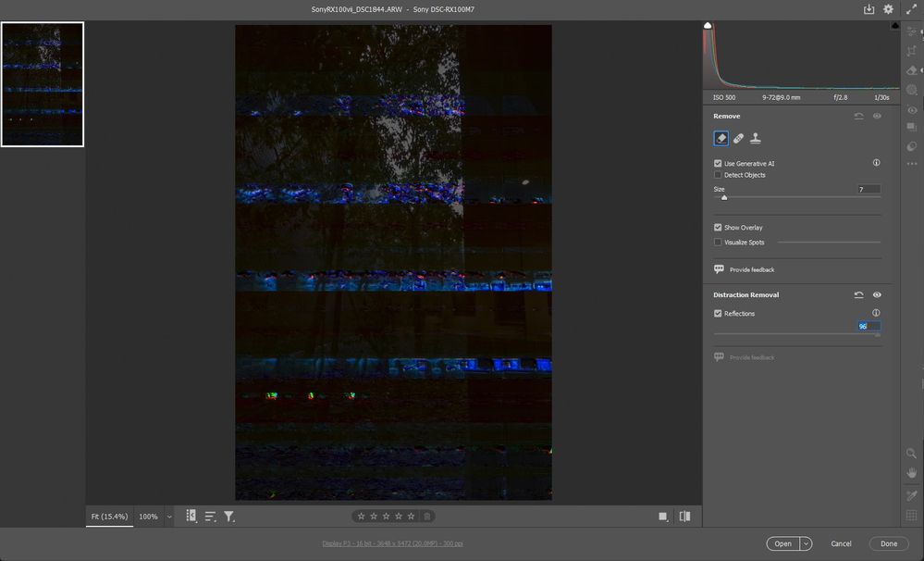Toggle the grid overlay icon
Image resolution: width=924 pixels, height=561 pixels.
click(x=912, y=515)
